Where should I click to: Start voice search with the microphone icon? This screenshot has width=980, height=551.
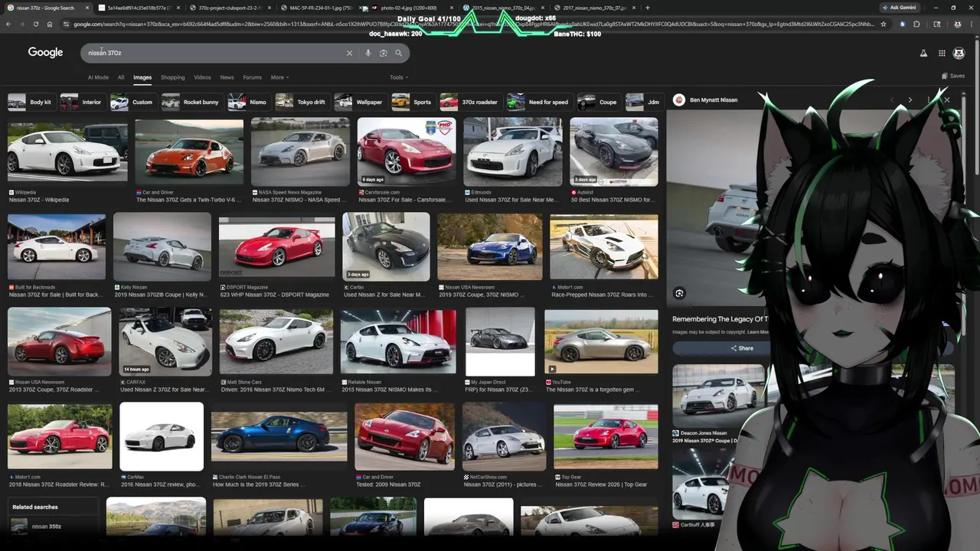pyautogui.click(x=367, y=53)
